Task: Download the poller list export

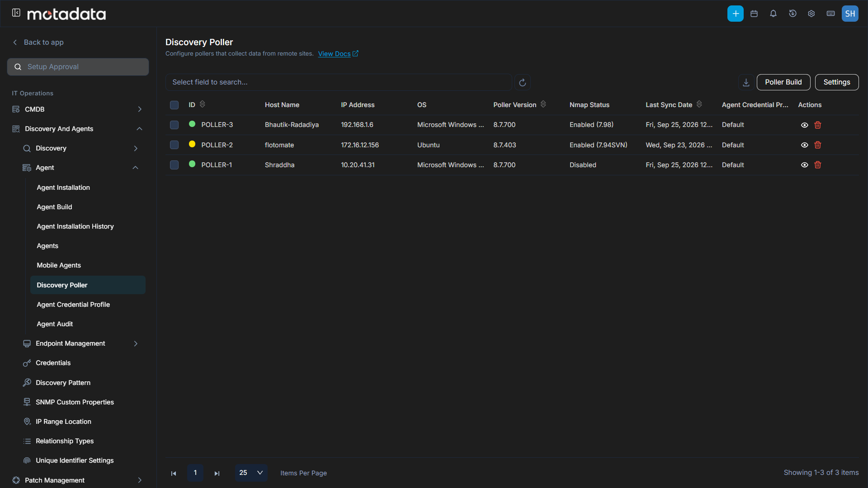Action: click(746, 82)
